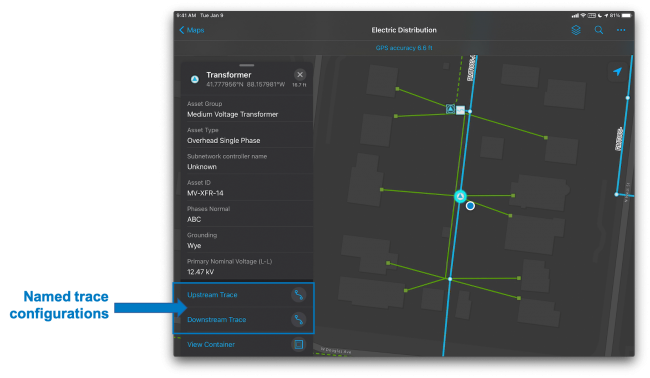Run the Upstream Trace
The width and height of the screenshot is (650, 378).
212,295
